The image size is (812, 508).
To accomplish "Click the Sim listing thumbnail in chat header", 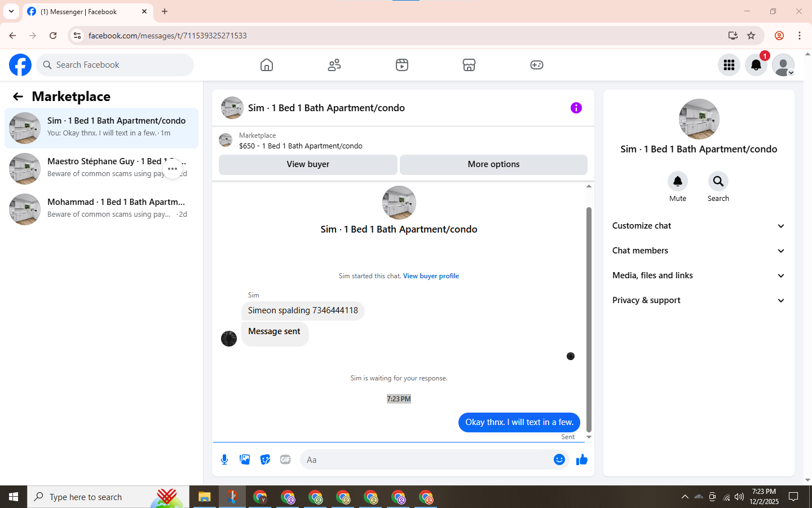I will (232, 108).
